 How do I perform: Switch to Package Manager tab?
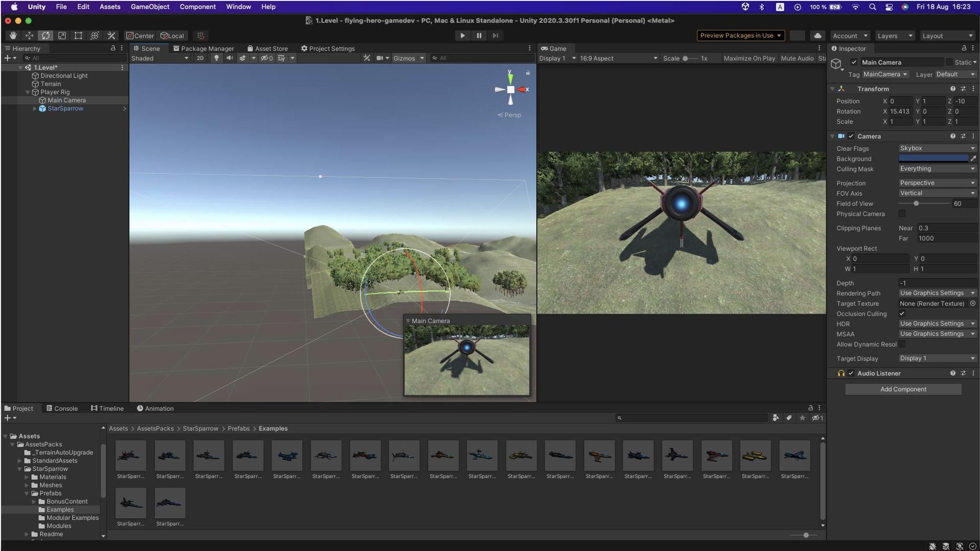coord(203,48)
